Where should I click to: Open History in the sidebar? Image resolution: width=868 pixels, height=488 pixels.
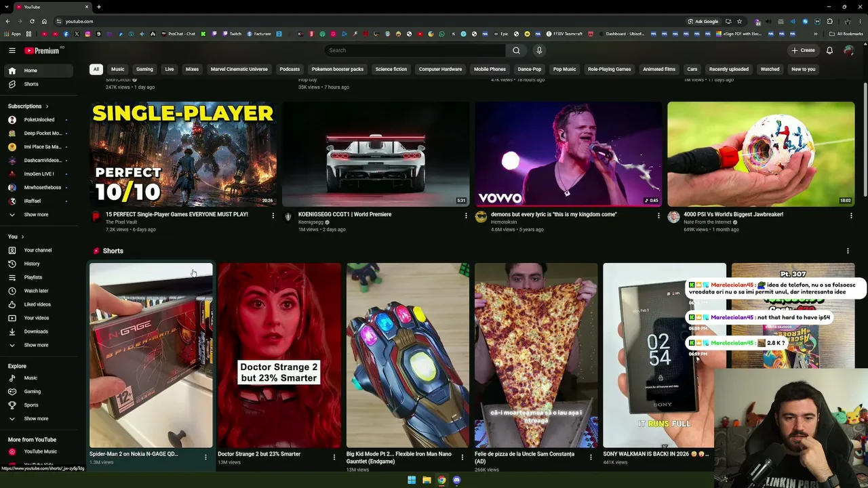(39, 264)
